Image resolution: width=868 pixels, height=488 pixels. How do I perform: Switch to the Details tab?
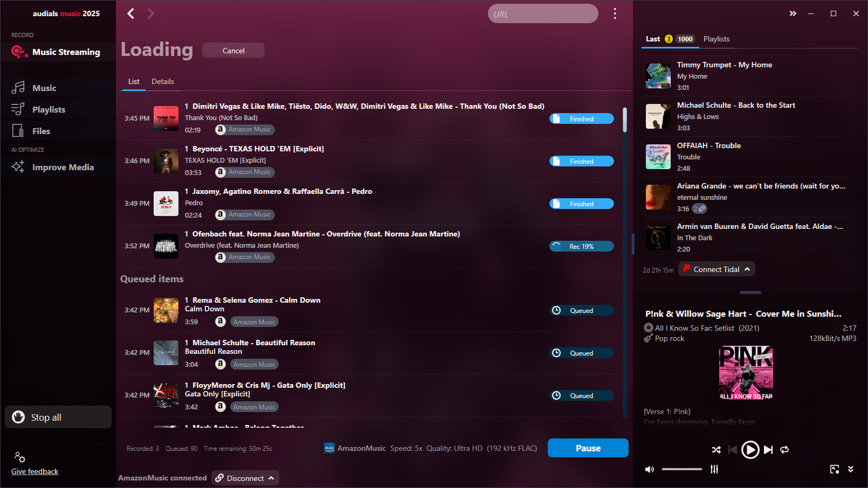(163, 81)
